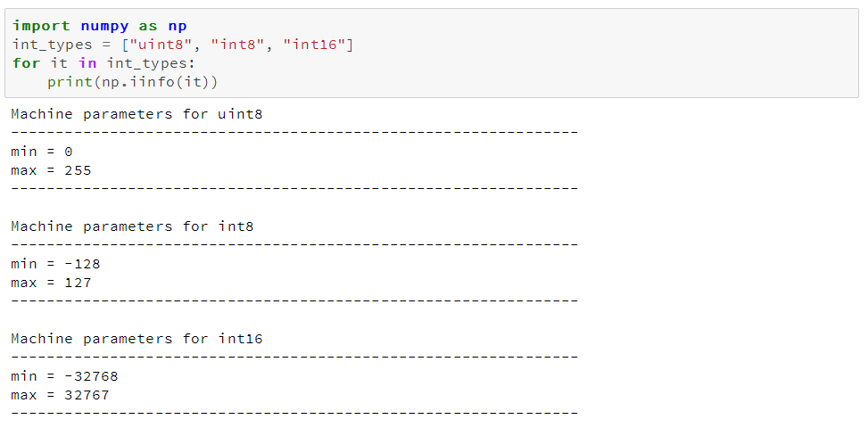868x436 pixels.
Task: Click the print function call
Action: coord(68,82)
